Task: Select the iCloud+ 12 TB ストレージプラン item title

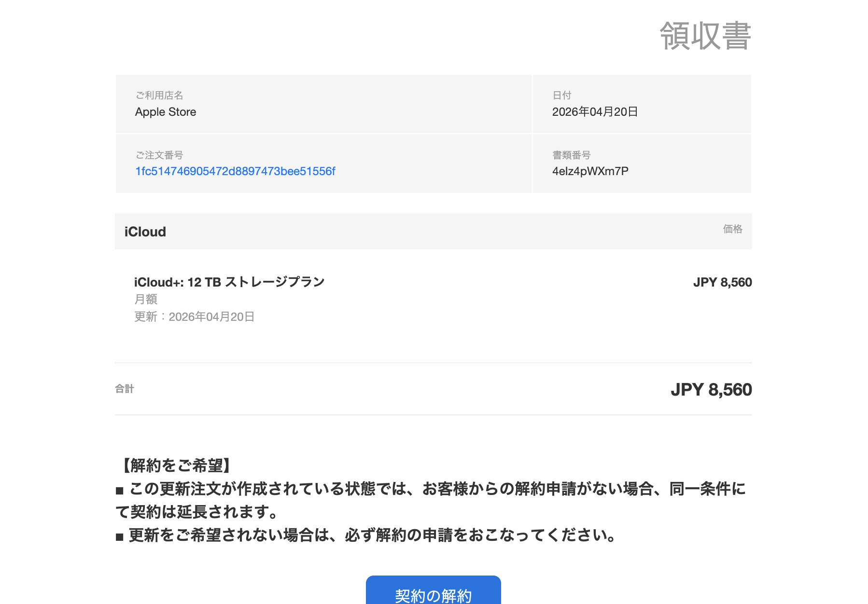Action: tap(229, 282)
